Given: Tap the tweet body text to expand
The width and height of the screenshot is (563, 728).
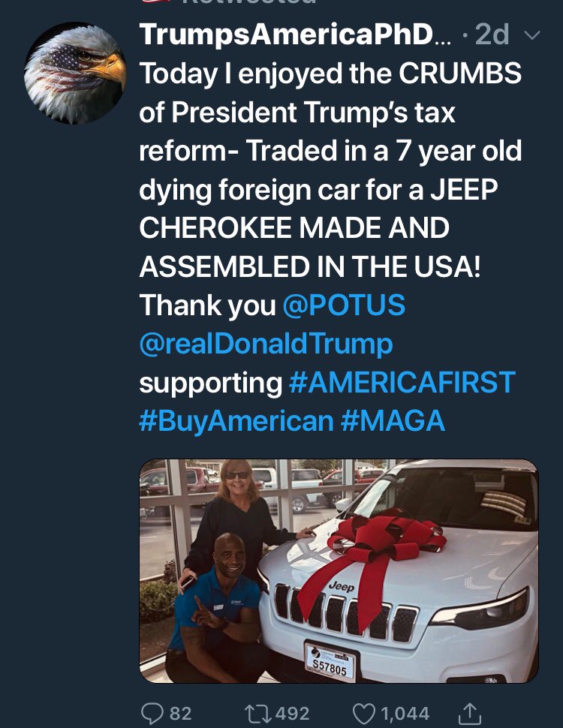Looking at the screenshot, I should click(x=330, y=247).
